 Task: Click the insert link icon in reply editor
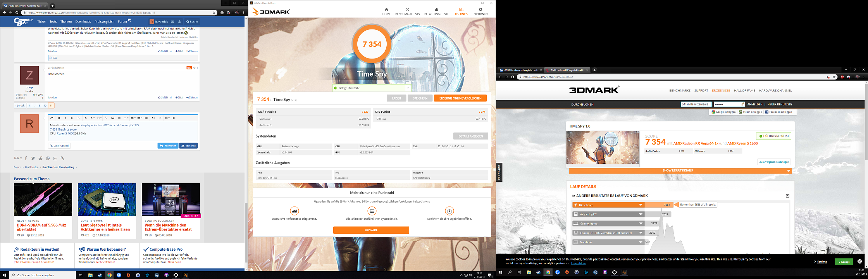[x=106, y=118]
